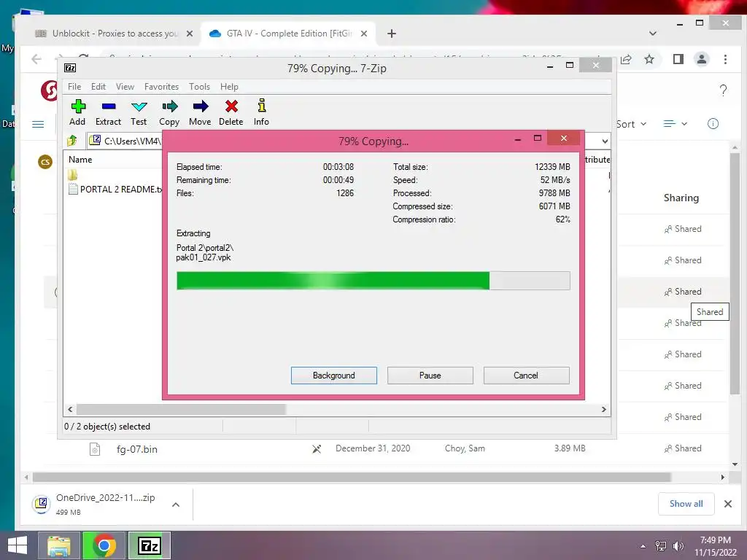Go back in the Chrome browser
Image resolution: width=747 pixels, height=560 pixels.
tap(36, 59)
